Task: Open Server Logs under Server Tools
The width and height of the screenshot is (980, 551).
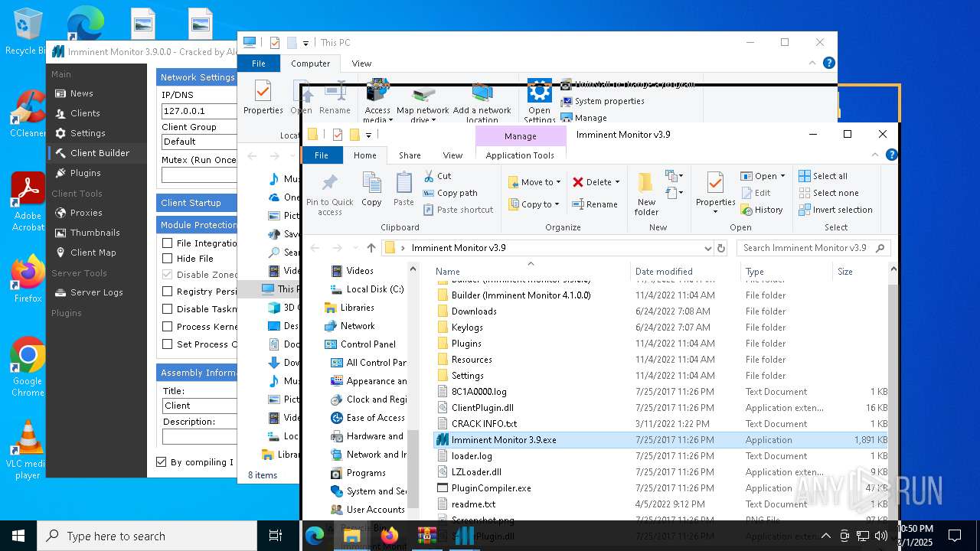Action: coord(96,292)
